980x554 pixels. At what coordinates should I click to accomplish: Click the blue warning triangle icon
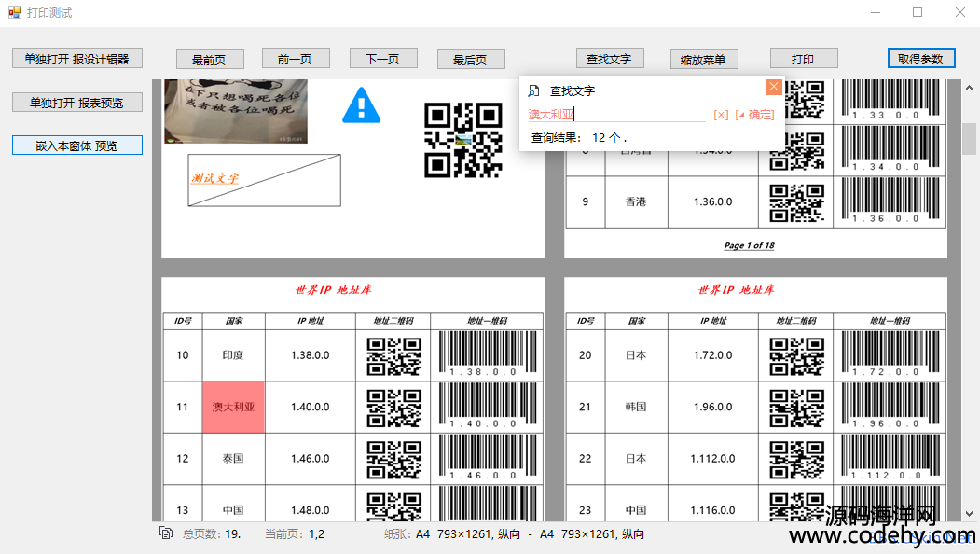click(361, 105)
